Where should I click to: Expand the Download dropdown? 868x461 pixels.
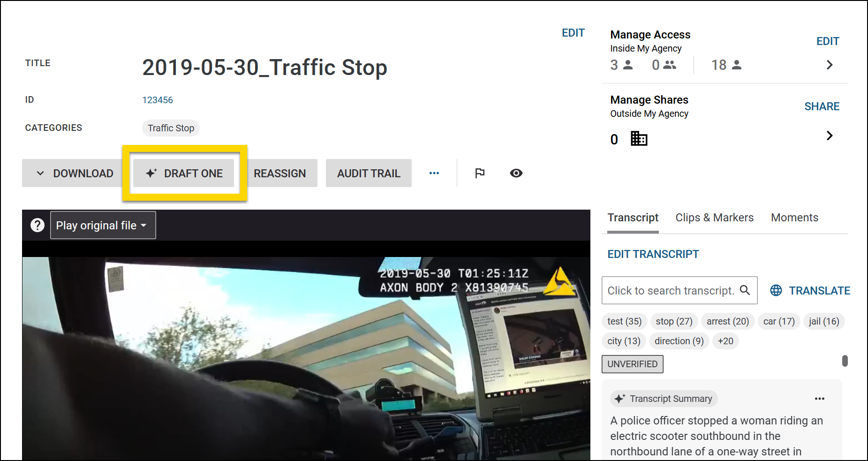coord(75,173)
